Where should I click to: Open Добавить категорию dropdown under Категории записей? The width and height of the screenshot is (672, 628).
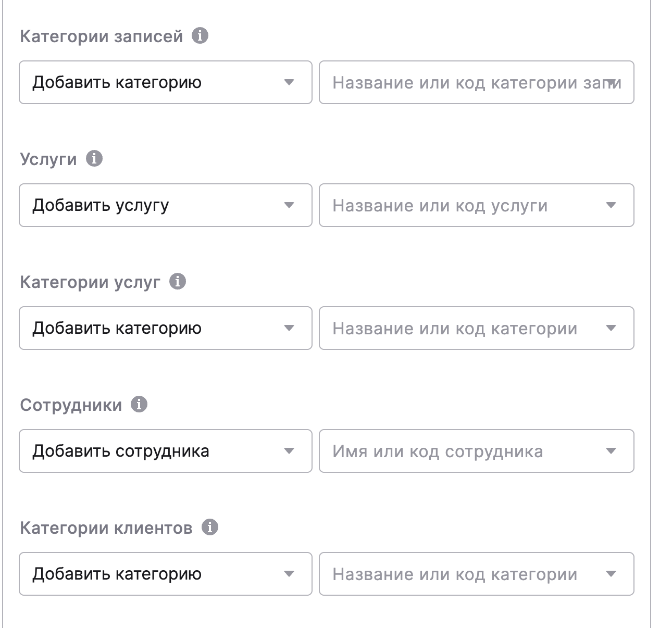click(x=165, y=82)
